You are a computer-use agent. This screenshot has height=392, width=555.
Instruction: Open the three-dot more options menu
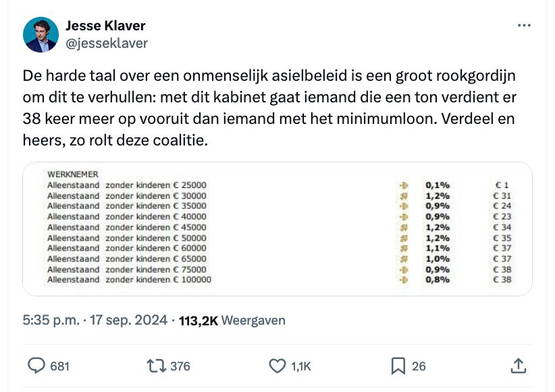coord(524,25)
